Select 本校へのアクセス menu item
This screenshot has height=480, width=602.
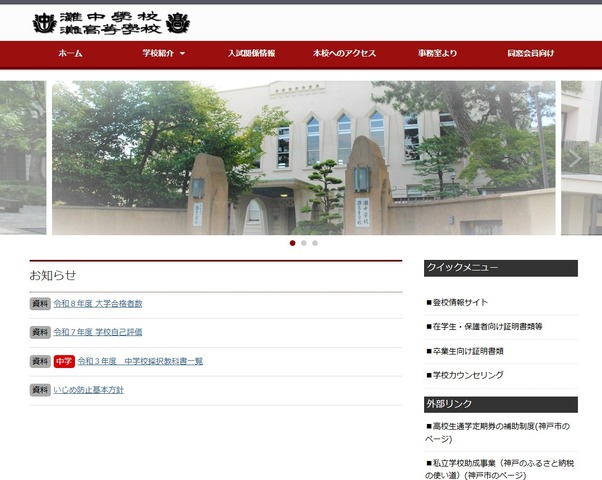coord(344,53)
